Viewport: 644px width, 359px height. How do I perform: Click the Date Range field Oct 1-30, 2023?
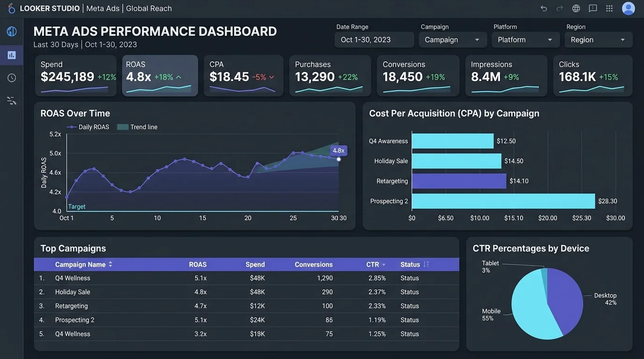point(374,40)
